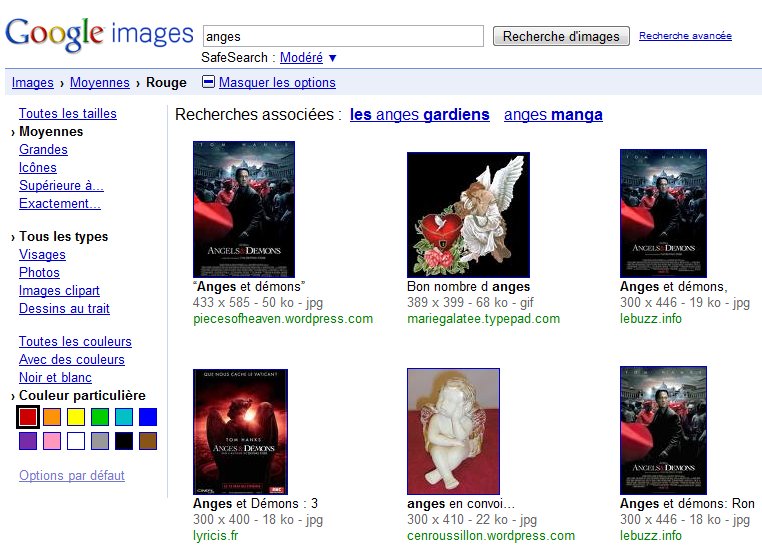Viewport: 762px width, 546px height.
Task: Open the lyricis.fr red poster thumbnail
Action: pyautogui.click(x=241, y=432)
